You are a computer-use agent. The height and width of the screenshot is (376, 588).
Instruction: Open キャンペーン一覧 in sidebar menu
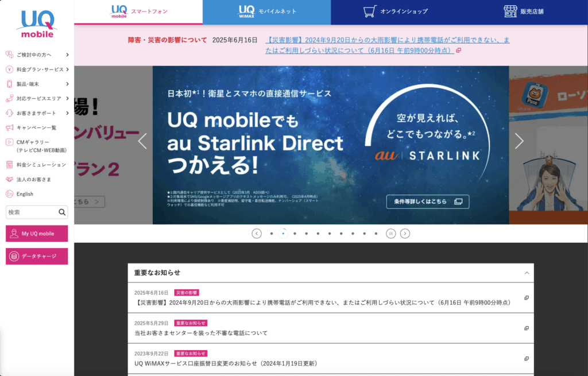(x=36, y=128)
